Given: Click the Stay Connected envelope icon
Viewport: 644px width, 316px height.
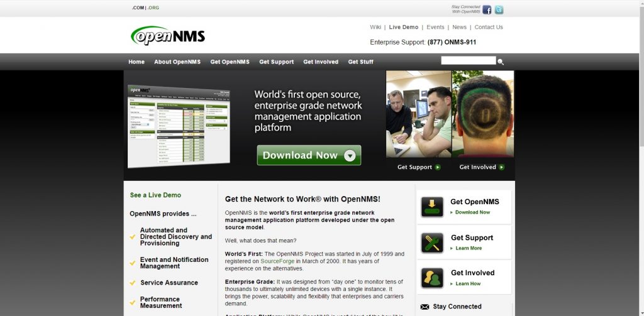Looking at the screenshot, I should pyautogui.click(x=425, y=307).
